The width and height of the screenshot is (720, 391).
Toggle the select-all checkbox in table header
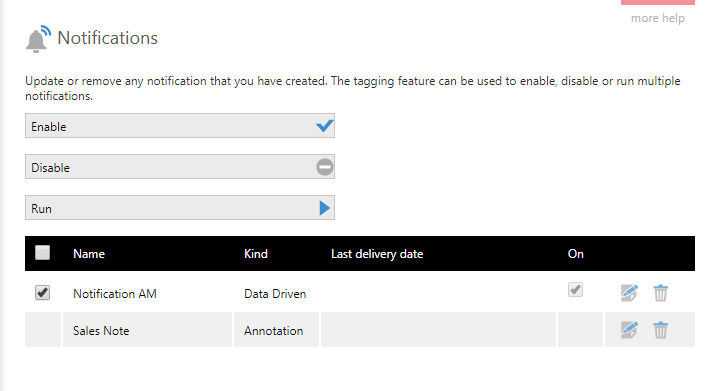click(42, 253)
